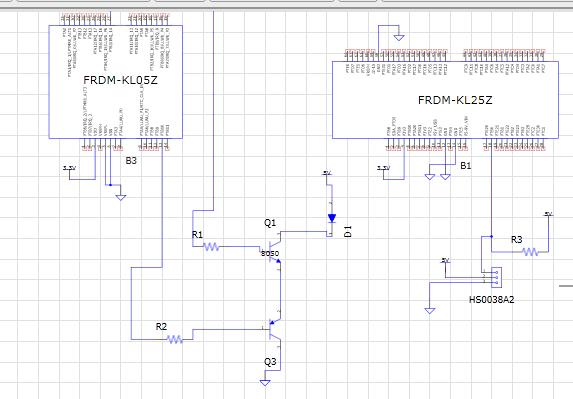Click 5V power label above diode D1
Viewport: 573px width, 399px height.
coord(327,173)
